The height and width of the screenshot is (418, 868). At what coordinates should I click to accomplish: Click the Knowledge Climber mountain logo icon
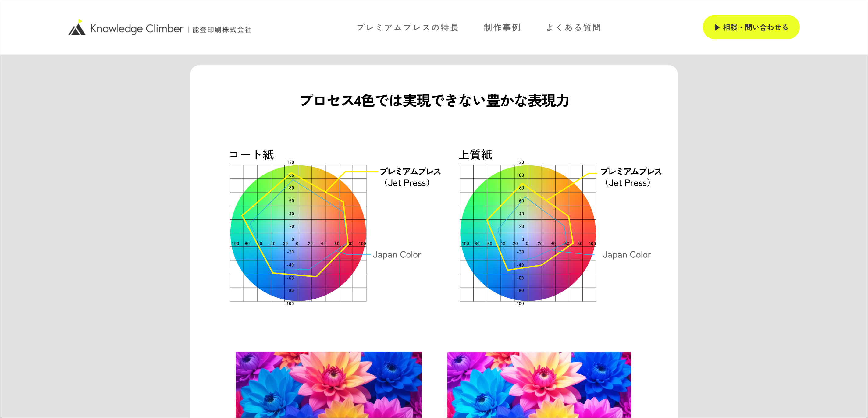click(x=77, y=27)
